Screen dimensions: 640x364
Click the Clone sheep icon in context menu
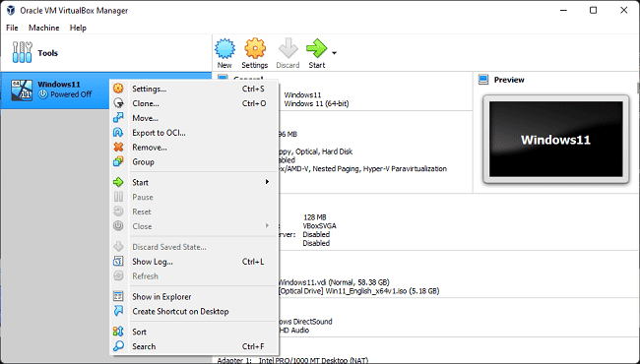point(118,103)
